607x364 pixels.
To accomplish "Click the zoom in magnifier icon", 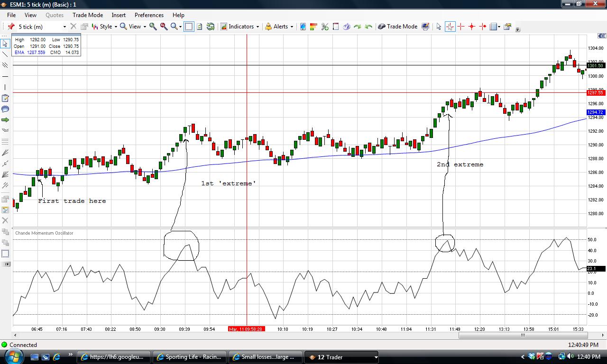I will tap(153, 27).
